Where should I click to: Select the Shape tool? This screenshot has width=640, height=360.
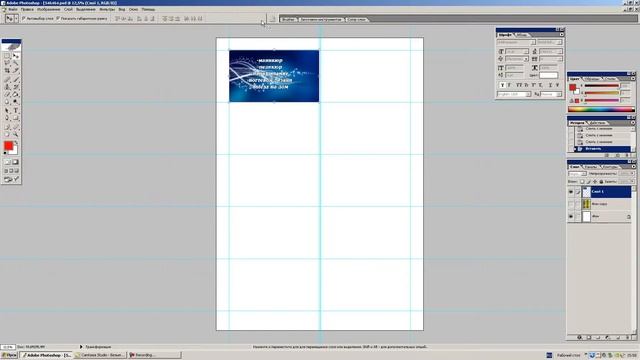click(x=16, y=118)
